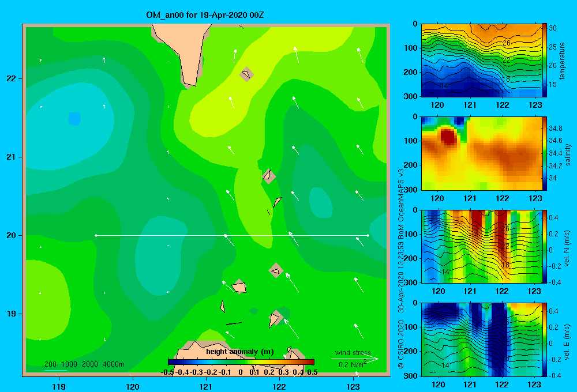Click longitude label 121 on main map axis

point(206,386)
